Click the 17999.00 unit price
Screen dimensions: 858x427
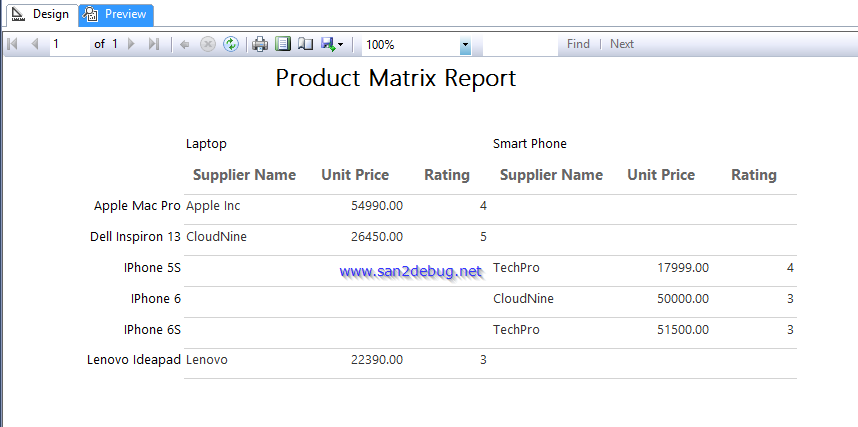coord(683,268)
